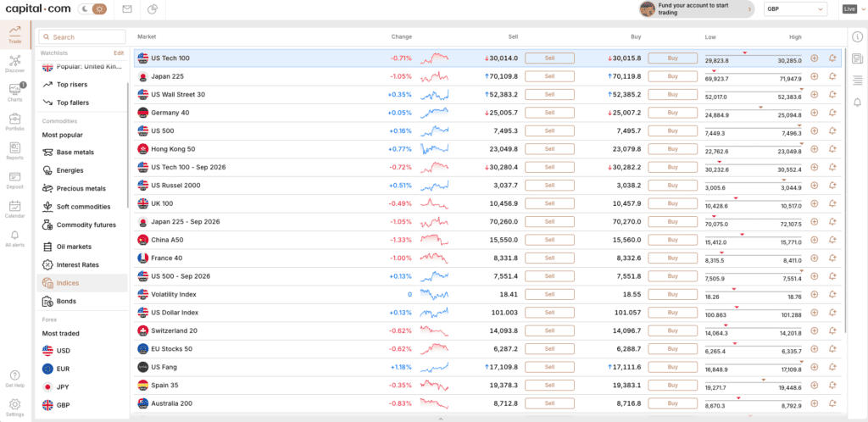Open the Discover section in left sidebar

(x=15, y=64)
